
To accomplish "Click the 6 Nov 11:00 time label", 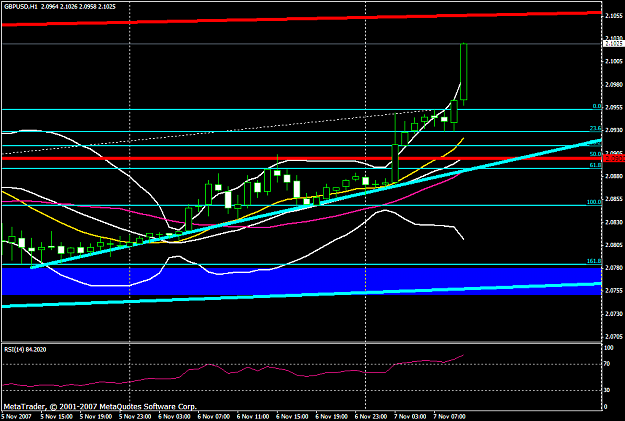I will coord(253,417).
